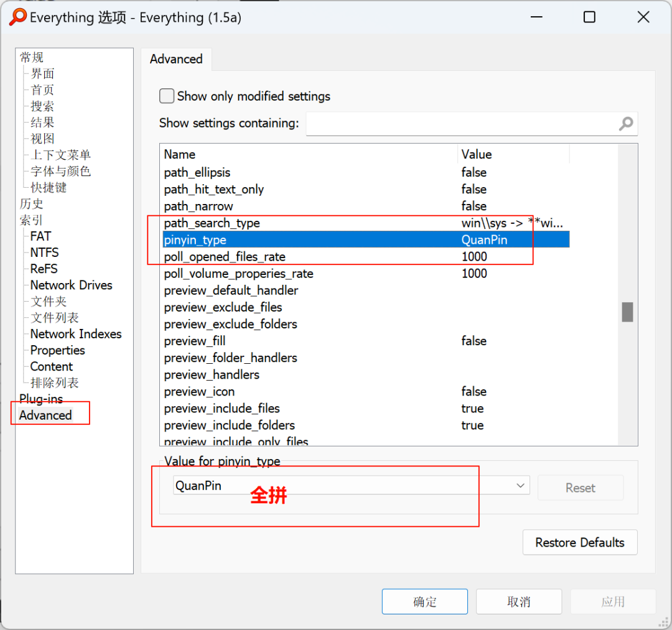Viewport: 672px width, 630px height.
Task: Toggle Show only modified settings checkbox
Action: (x=167, y=96)
